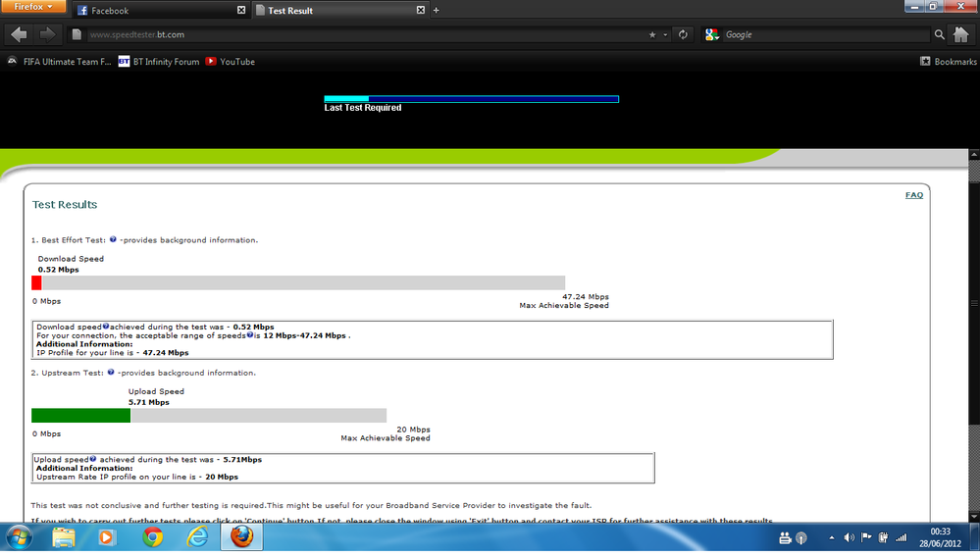Screen dimensions: 980x557
Task: Open the Bookmarks menu button
Action: [x=949, y=61]
